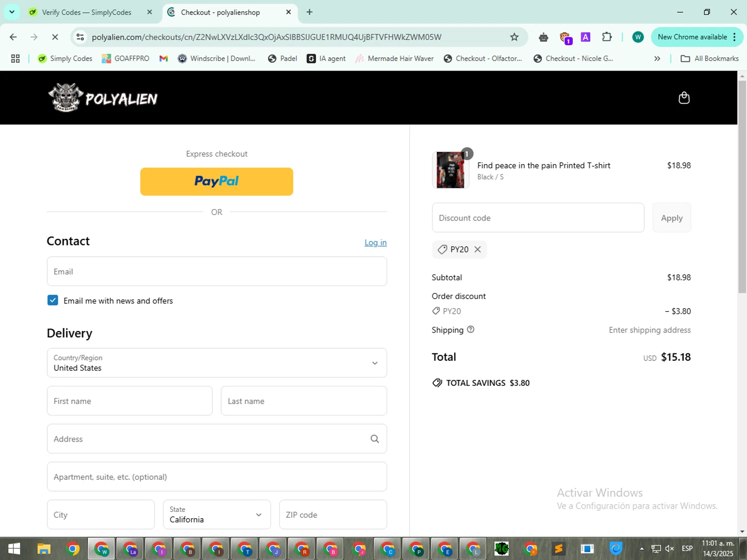
Task: Open File Explorer from the taskbar
Action: pos(44,549)
